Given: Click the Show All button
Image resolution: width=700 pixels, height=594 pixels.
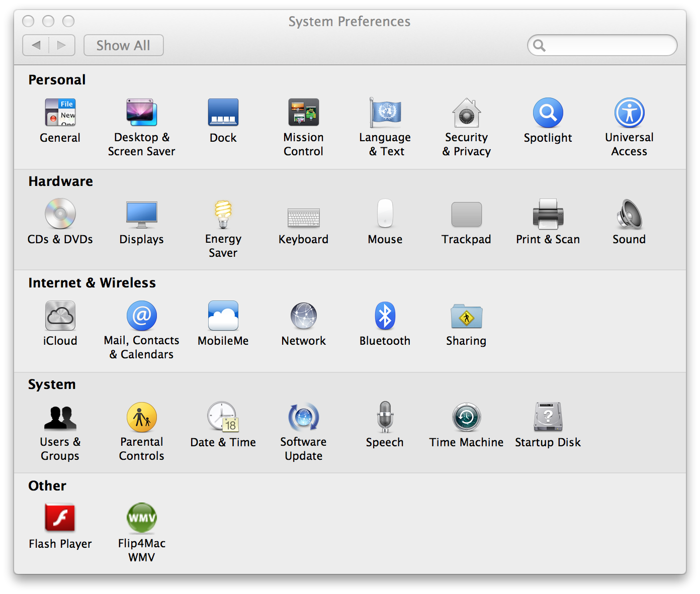Looking at the screenshot, I should click(124, 45).
